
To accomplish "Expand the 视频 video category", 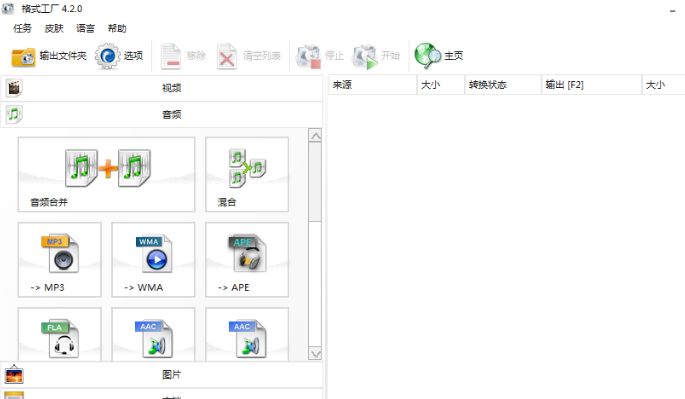I will point(162,88).
